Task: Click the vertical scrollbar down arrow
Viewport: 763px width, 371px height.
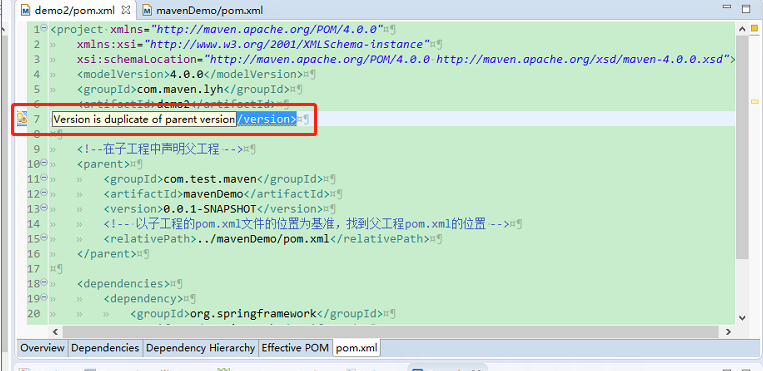Action: (x=742, y=317)
